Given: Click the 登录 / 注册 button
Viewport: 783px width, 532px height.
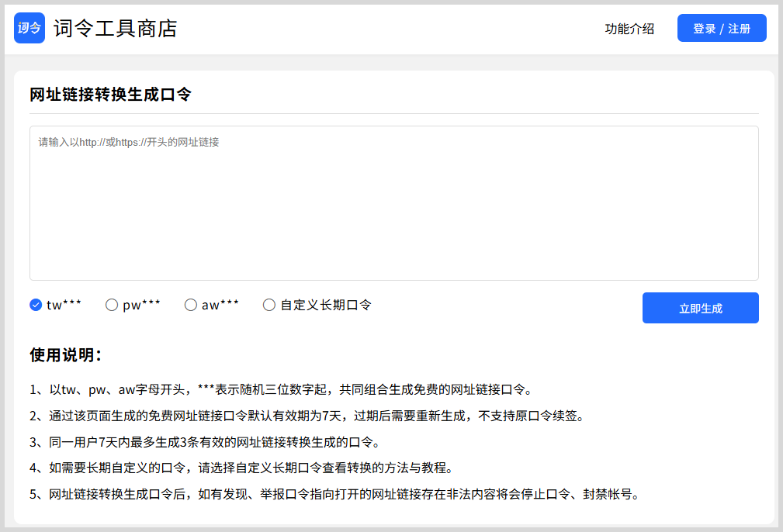Looking at the screenshot, I should 722,28.
